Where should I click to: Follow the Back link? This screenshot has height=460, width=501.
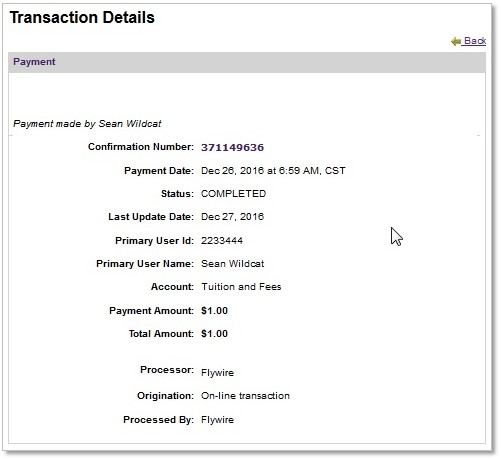(x=474, y=41)
